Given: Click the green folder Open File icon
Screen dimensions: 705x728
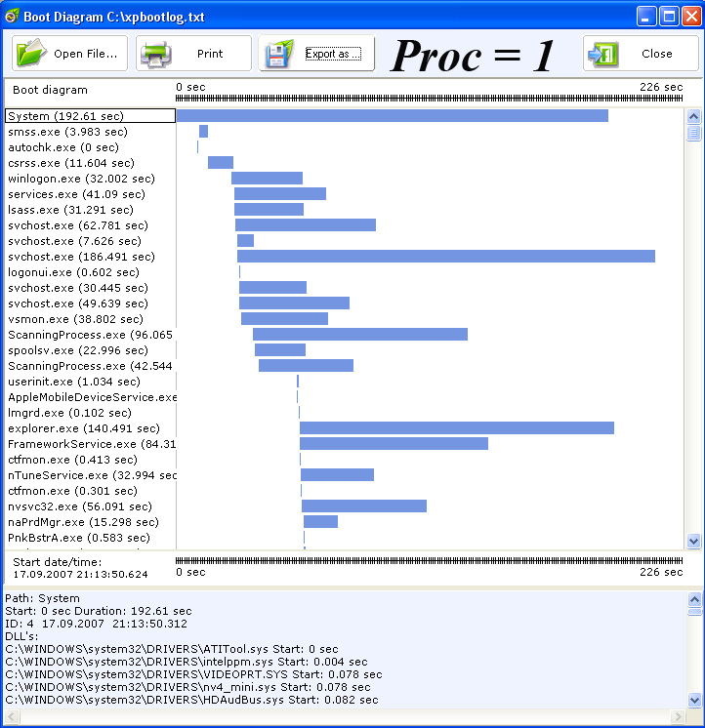Looking at the screenshot, I should 31,54.
